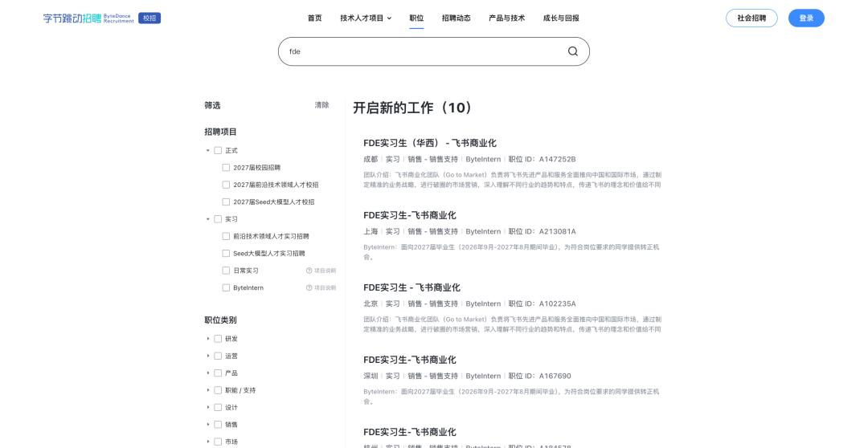Viewport: 868px width, 448px height.
Task: Check the 研发 category checkbox
Action: tap(218, 339)
